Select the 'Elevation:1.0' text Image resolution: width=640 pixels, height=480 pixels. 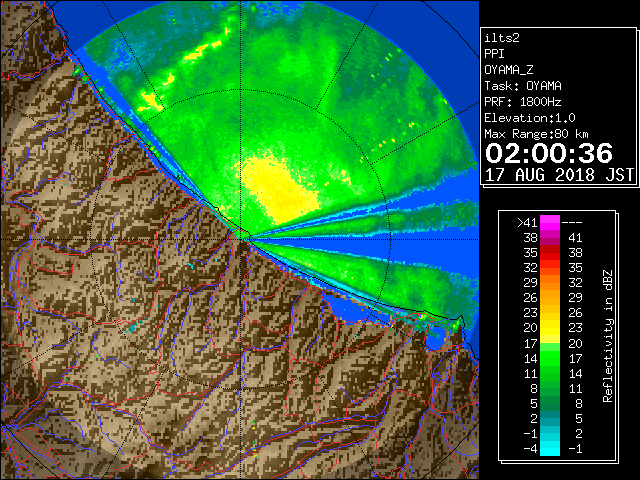pyautogui.click(x=530, y=118)
